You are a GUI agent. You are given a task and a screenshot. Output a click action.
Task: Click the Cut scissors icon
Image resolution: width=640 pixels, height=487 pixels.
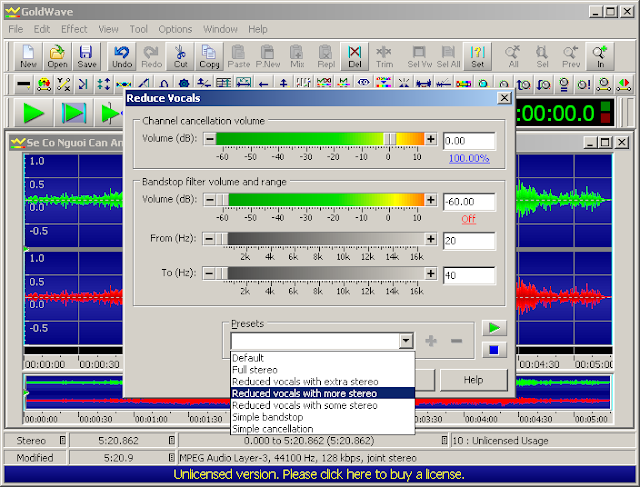[x=180, y=56]
